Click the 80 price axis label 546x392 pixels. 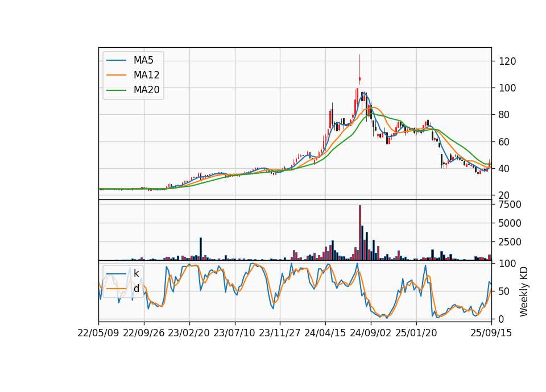pyautogui.click(x=504, y=115)
